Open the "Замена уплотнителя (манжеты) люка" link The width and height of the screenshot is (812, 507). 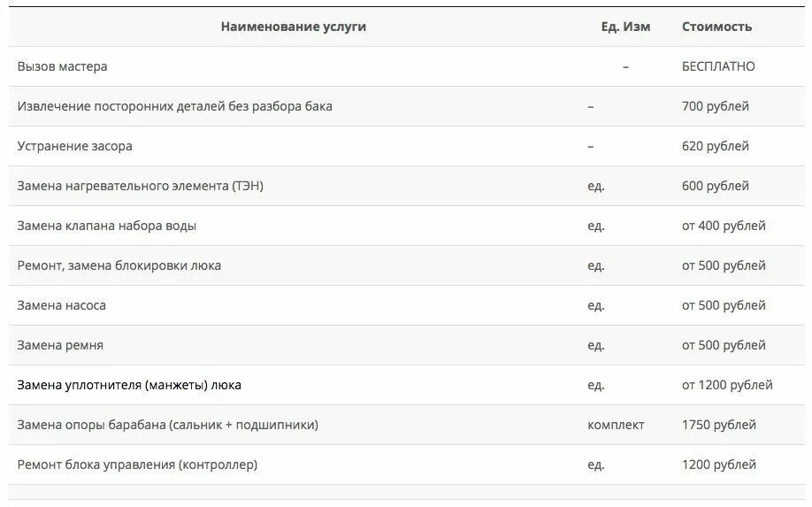point(129,385)
